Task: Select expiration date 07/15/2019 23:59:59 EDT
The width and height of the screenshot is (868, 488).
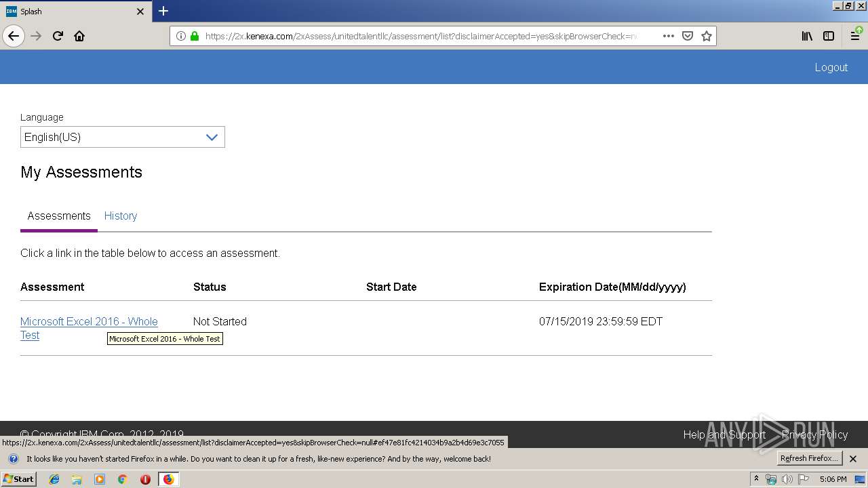Action: click(601, 321)
